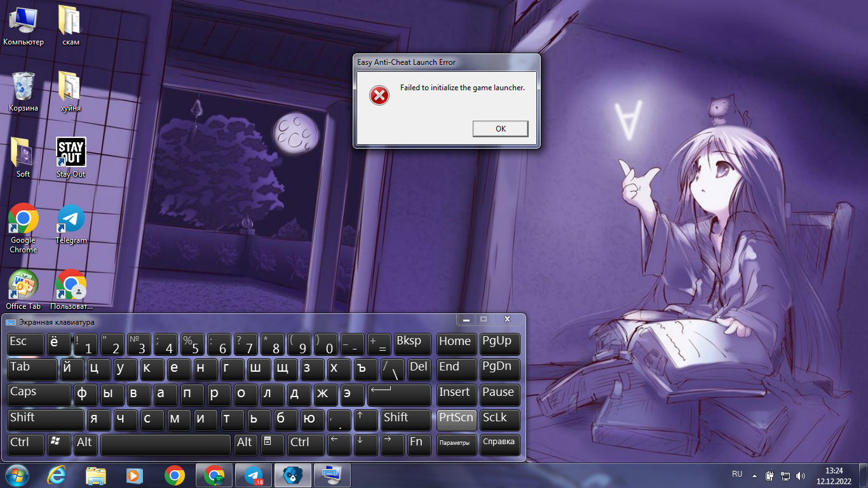Click OK in the Easy Anti-Cheat error dialog
Viewport: 868px width, 488px height.
coord(500,129)
